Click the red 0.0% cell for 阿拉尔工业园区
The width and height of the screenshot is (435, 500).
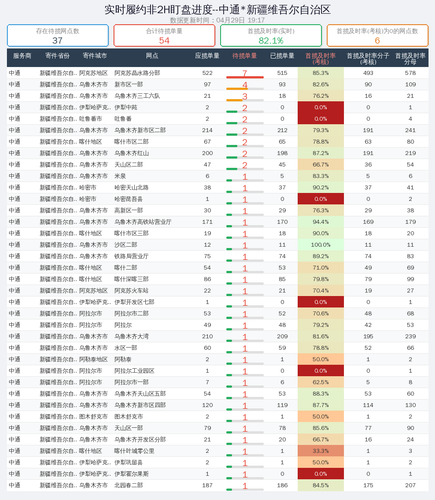point(320,371)
